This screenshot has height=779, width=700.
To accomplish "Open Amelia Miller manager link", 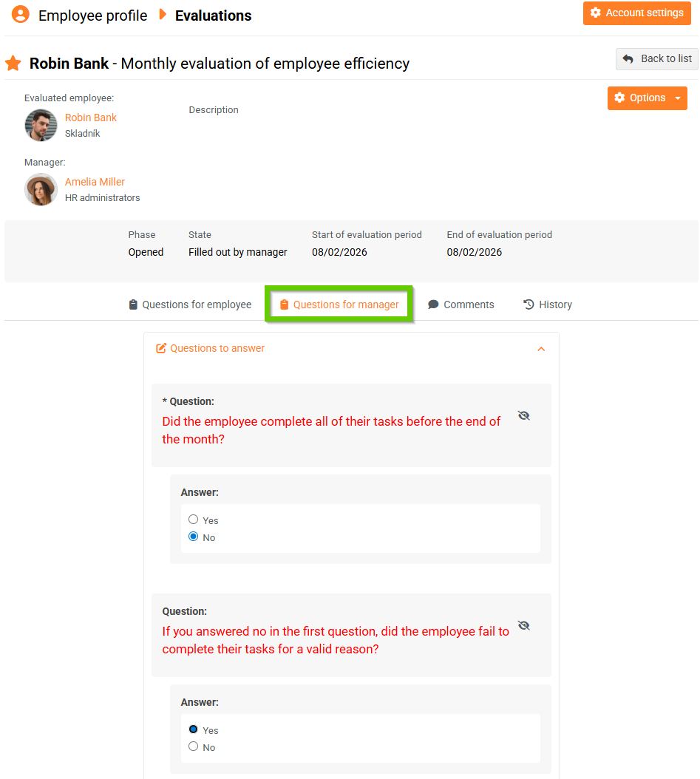I will (x=95, y=182).
